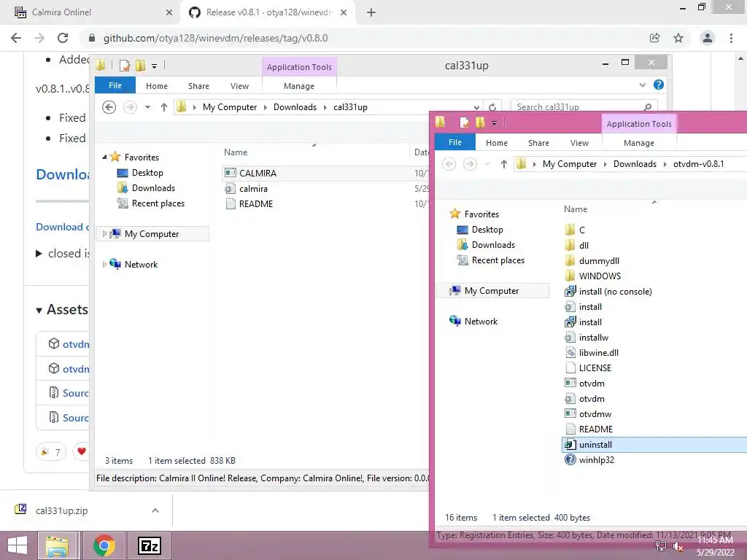Click the Chrome share page icon
The height and width of the screenshot is (560, 747).
click(654, 38)
